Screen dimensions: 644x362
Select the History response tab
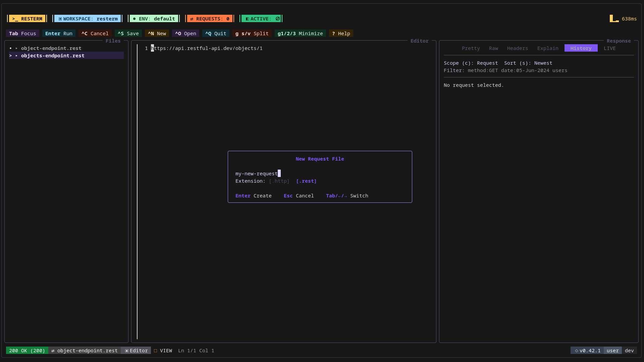click(x=581, y=48)
